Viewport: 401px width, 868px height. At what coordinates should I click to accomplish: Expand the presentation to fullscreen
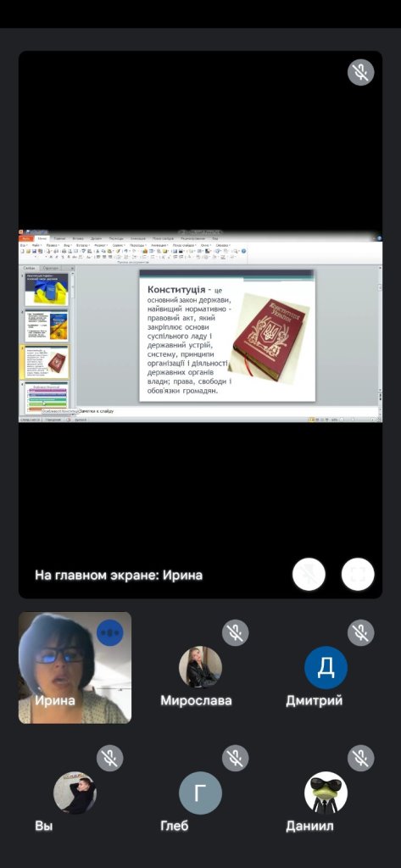point(358,575)
